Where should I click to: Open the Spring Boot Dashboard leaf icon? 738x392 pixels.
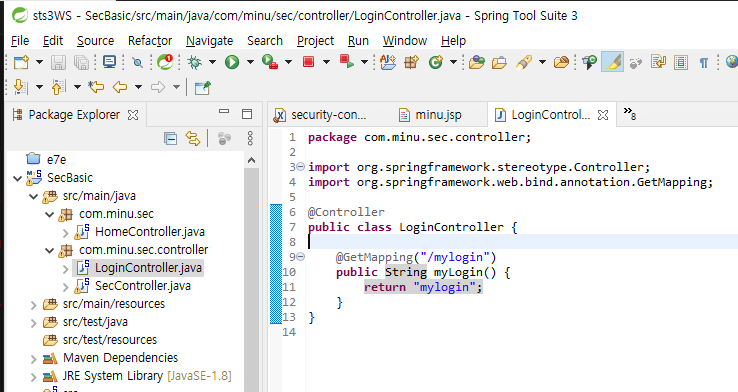pyautogui.click(x=165, y=62)
